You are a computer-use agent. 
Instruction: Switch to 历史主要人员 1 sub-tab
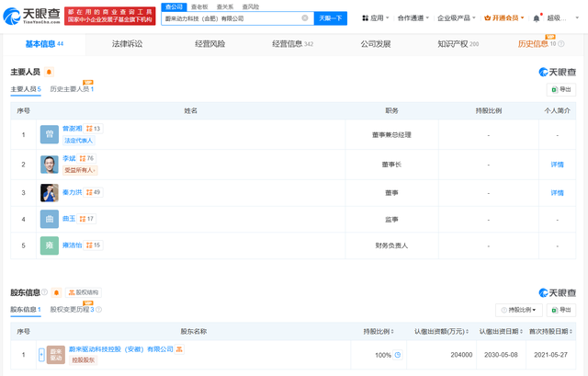click(72, 89)
